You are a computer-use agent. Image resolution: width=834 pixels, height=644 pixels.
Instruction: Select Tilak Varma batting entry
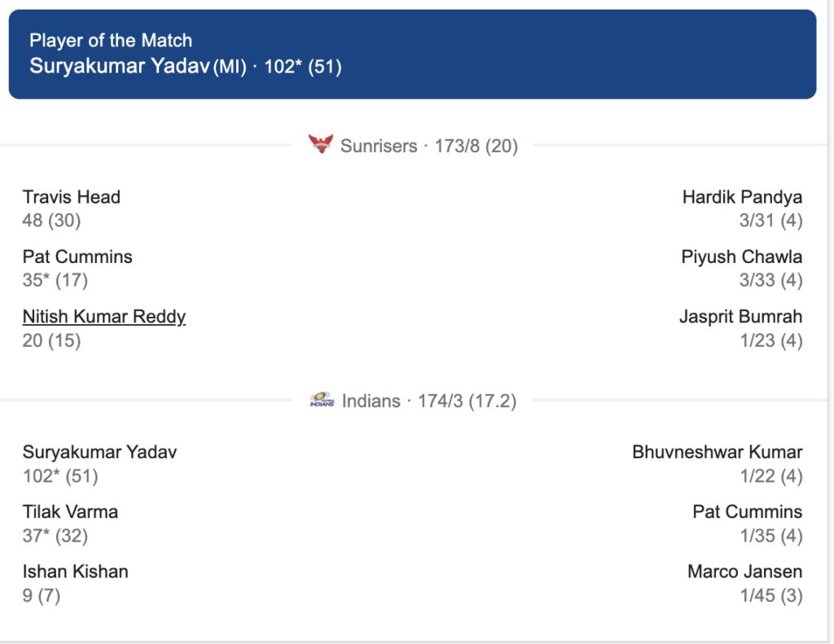(x=70, y=524)
